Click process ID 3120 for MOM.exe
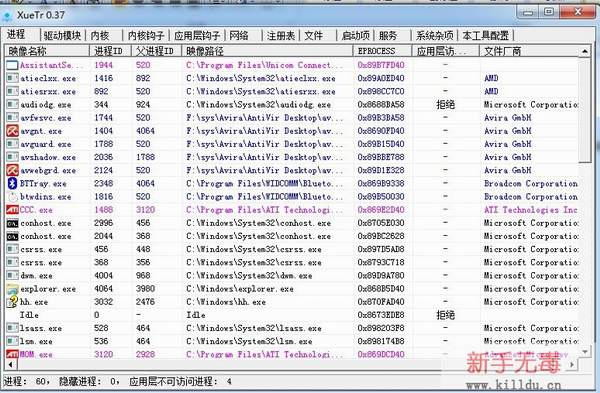The height and width of the screenshot is (393, 600). tap(103, 354)
